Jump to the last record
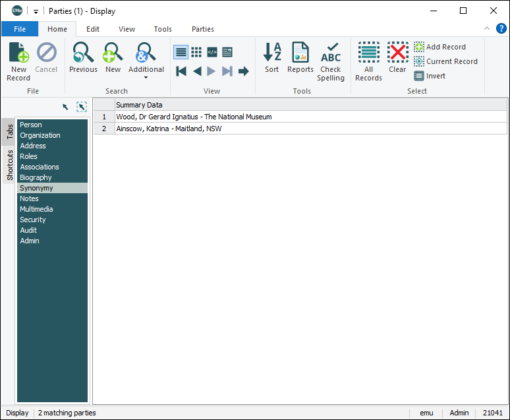Image resolution: width=510 pixels, height=420 pixels. [227, 71]
